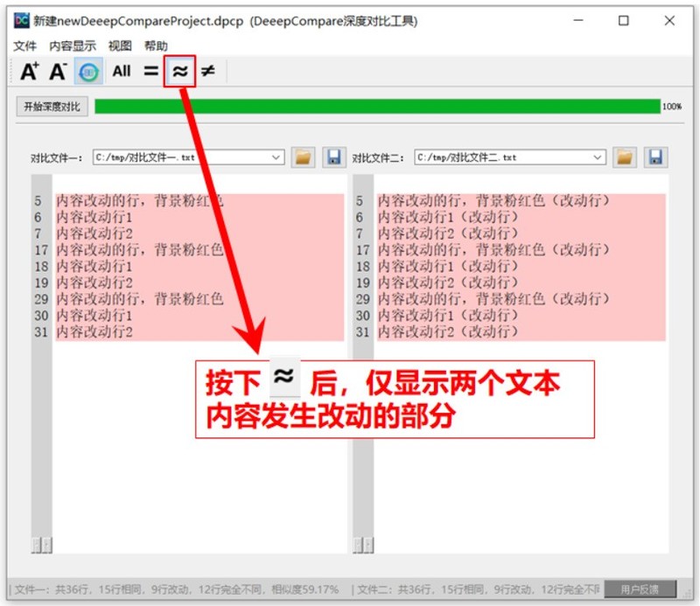Screen dimensions: 700x606
Task: Save icon for 对比文件一
Action: point(334,157)
